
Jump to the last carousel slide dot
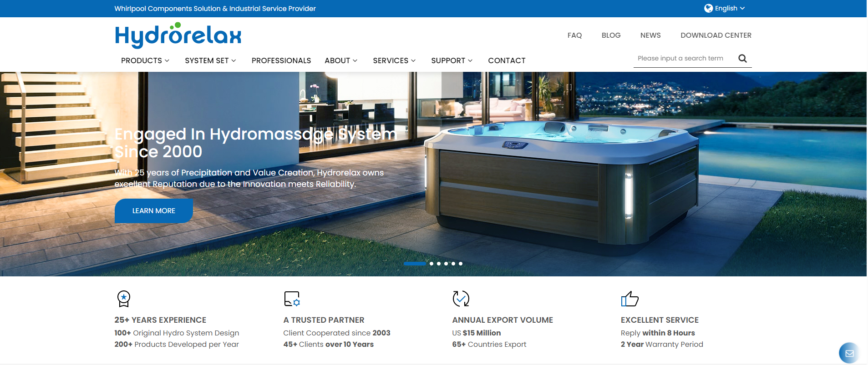click(461, 264)
